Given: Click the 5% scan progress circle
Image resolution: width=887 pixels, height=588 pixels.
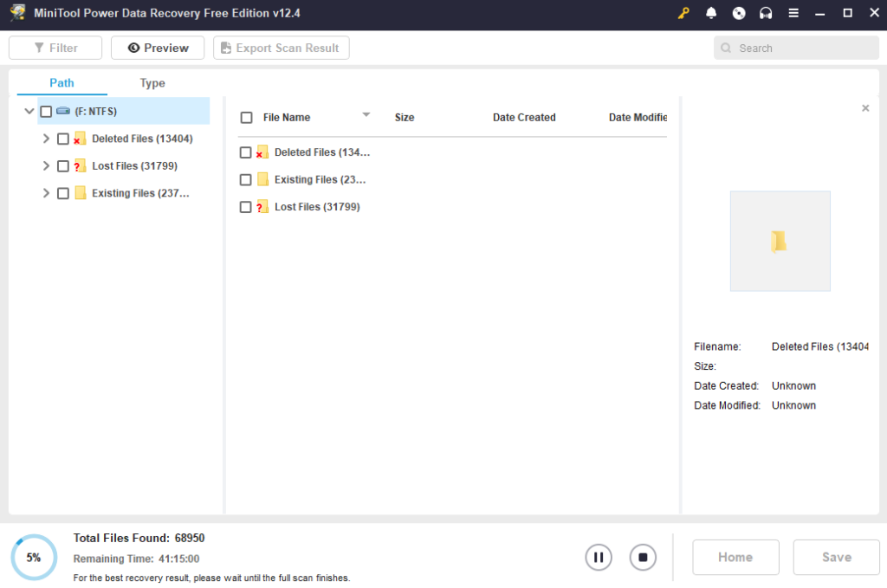Looking at the screenshot, I should click(34, 558).
